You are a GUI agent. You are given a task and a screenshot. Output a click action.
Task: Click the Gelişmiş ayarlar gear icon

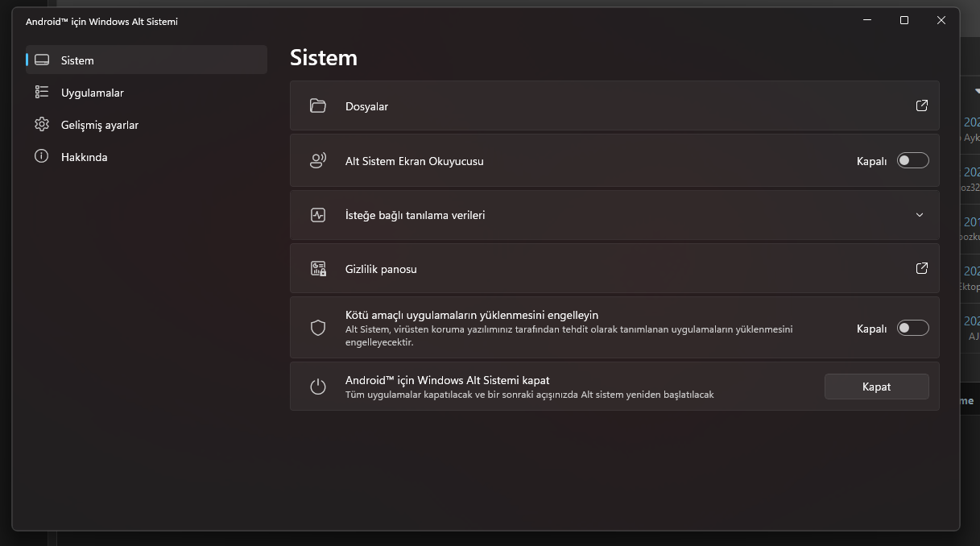(x=42, y=125)
